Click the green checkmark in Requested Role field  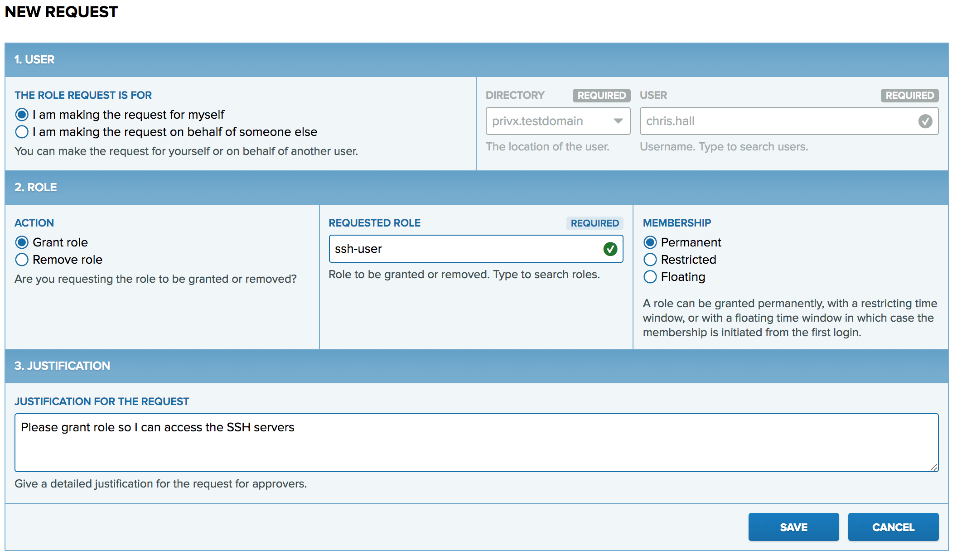point(610,249)
